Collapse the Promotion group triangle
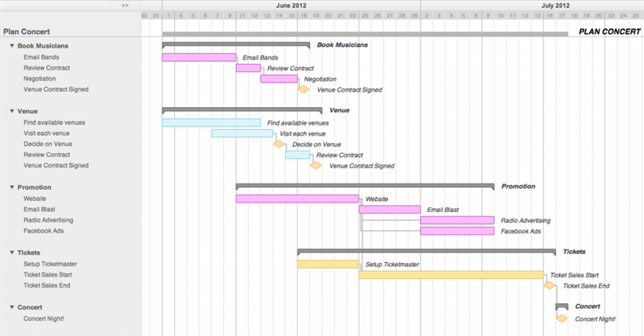This screenshot has width=644, height=336. coord(12,187)
